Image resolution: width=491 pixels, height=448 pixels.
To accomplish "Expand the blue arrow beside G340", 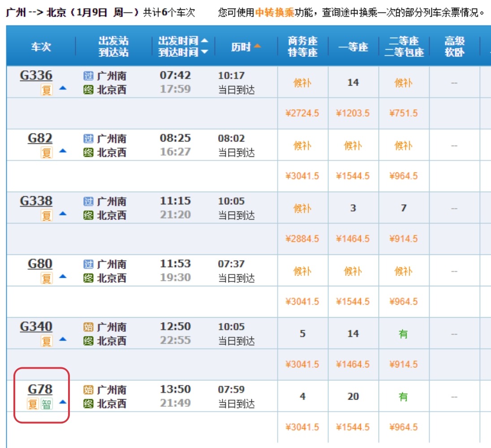I will coord(63,340).
